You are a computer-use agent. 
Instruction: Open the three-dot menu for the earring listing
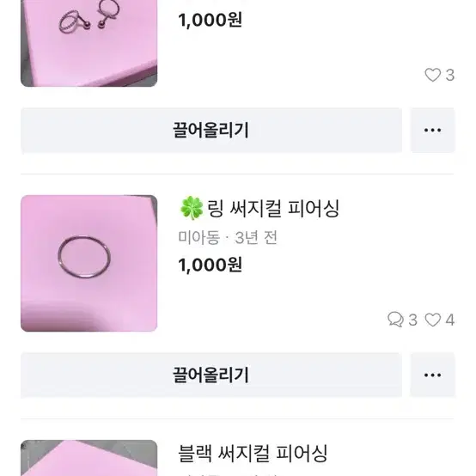[x=432, y=131]
